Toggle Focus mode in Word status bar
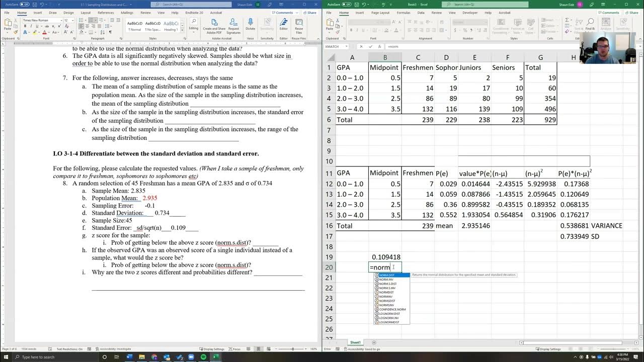Image resolution: width=644 pixels, height=362 pixels. click(234, 349)
